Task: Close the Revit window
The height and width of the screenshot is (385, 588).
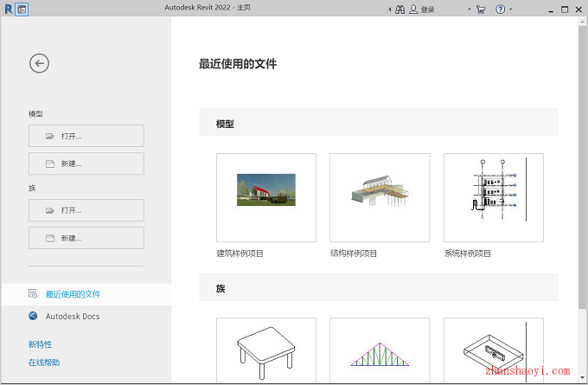Action: [578, 10]
